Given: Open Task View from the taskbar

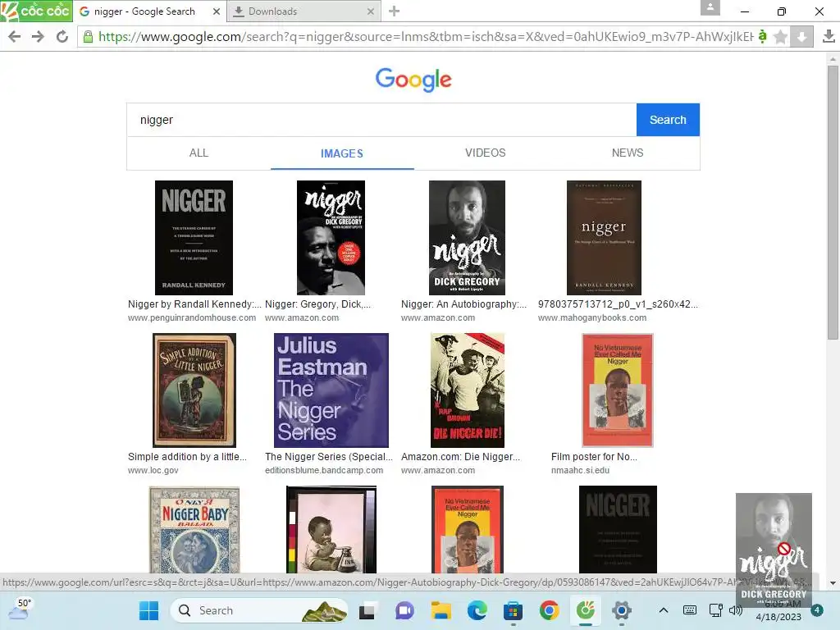Looking at the screenshot, I should [367, 610].
